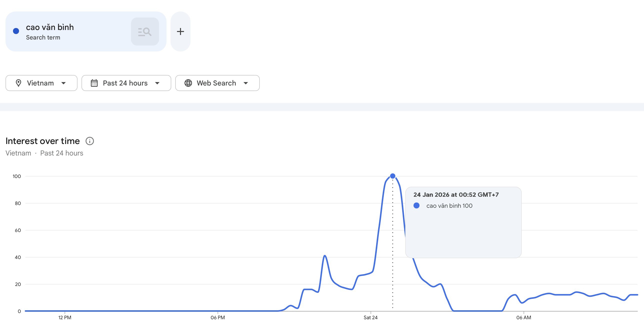Image resolution: width=644 pixels, height=327 pixels.
Task: Click the 06 AM axis label
Action: pos(523,317)
